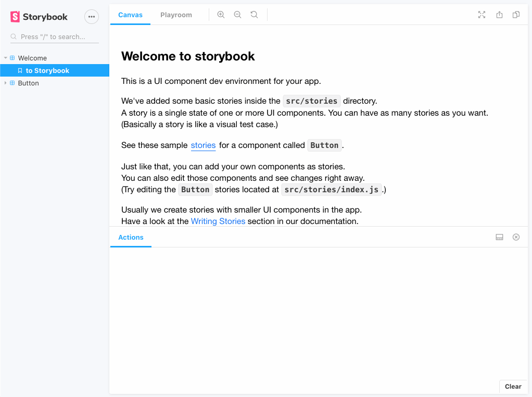The height and width of the screenshot is (397, 532).
Task: Reset the canvas zoom level
Action: click(254, 15)
